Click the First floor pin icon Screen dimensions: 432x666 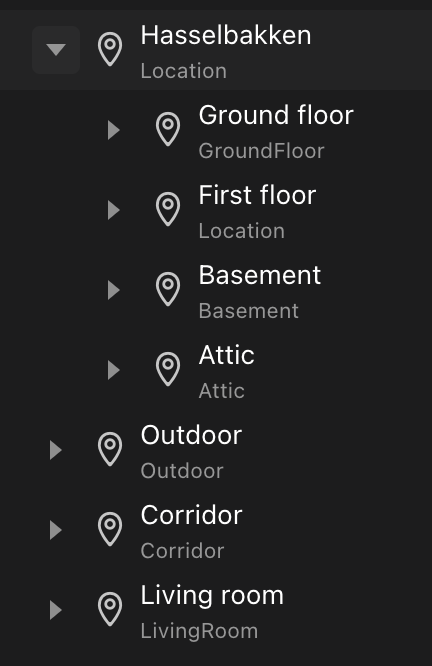pyautogui.click(x=168, y=209)
